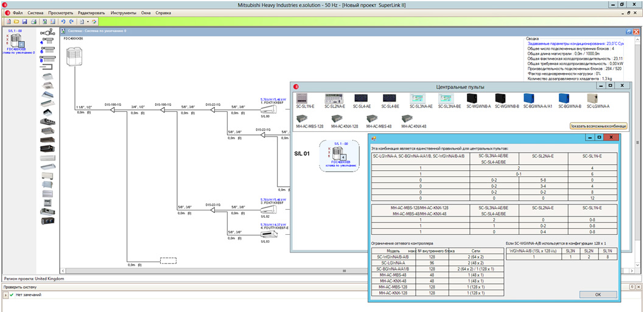The height and width of the screenshot is (312, 644).
Task: Open the dropdown arrow beside the document toolbar icon
Action: pos(88,21)
